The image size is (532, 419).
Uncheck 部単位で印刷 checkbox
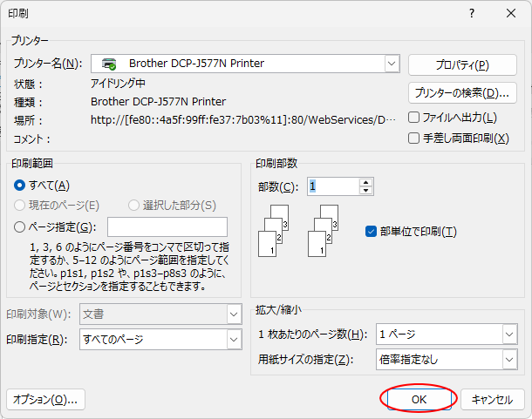[372, 231]
